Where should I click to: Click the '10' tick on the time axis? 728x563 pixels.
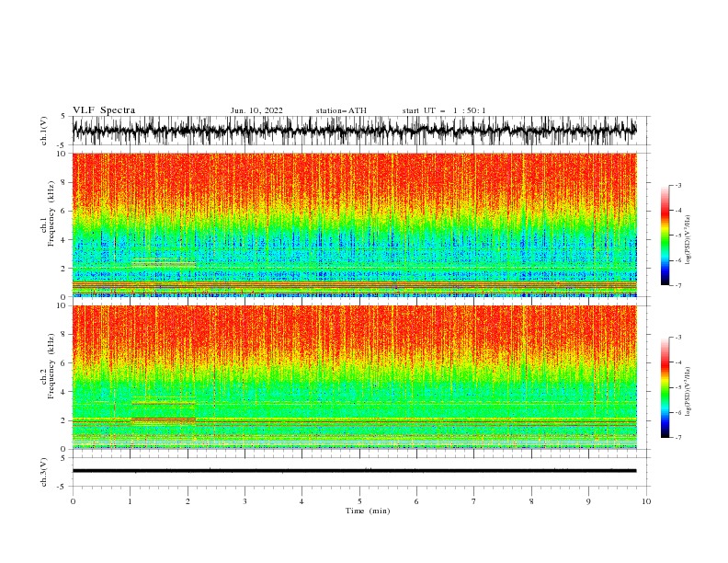coord(646,501)
